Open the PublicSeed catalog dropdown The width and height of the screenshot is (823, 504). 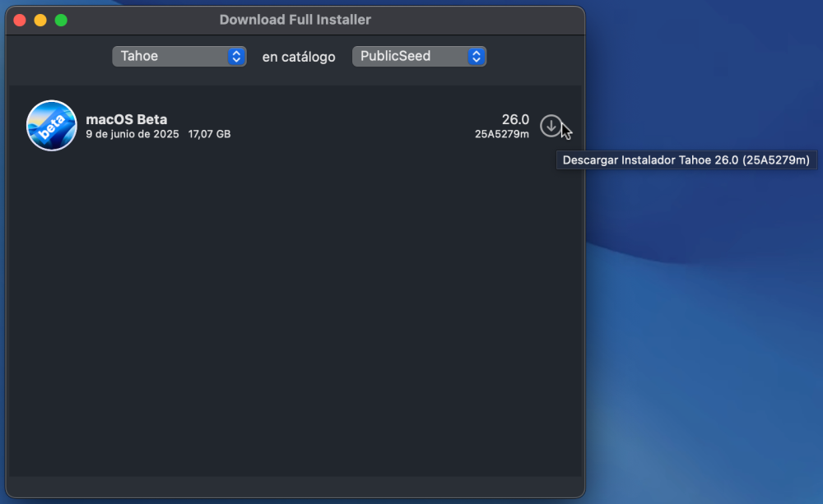click(419, 56)
